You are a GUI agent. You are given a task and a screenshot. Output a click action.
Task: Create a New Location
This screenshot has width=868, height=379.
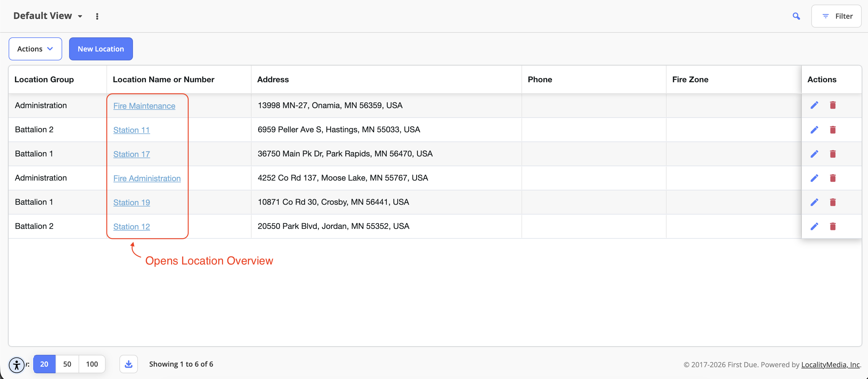click(101, 49)
